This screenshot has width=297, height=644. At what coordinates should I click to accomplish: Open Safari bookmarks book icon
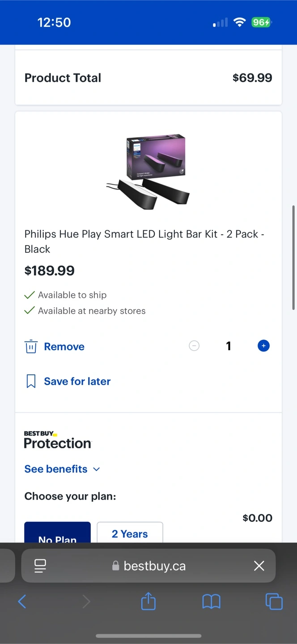tap(212, 602)
